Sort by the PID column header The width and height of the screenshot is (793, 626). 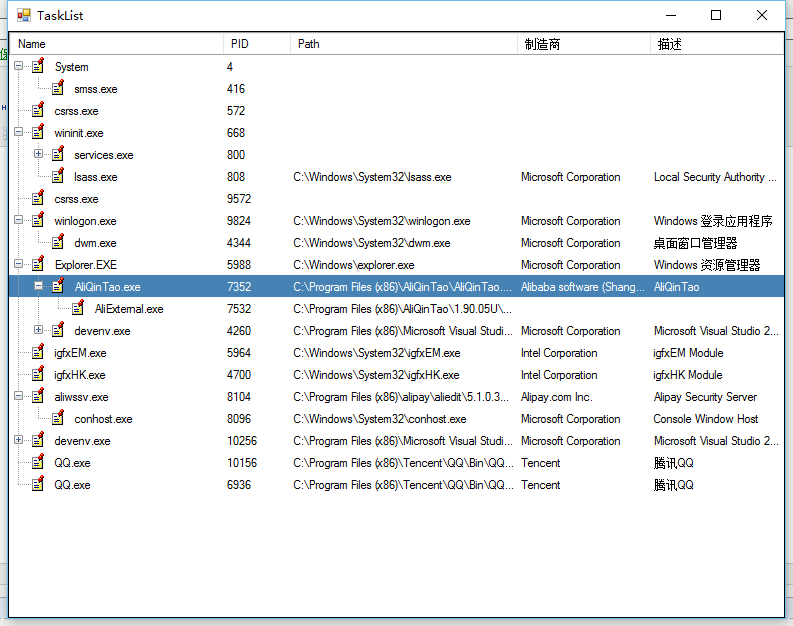pos(257,44)
